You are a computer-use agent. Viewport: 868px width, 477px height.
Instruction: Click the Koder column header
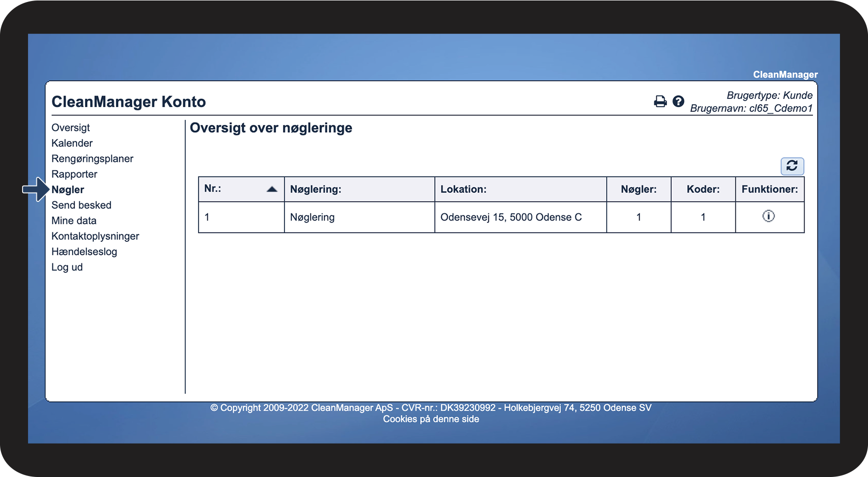coord(703,189)
